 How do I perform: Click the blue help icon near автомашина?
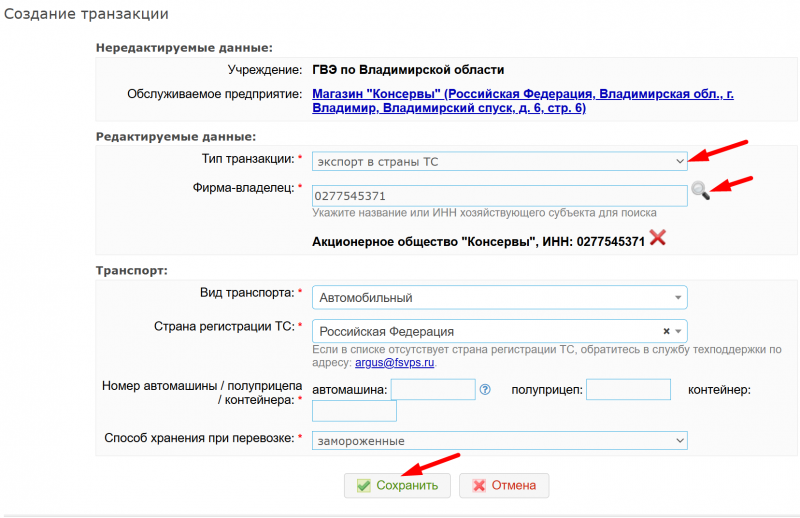click(x=485, y=389)
